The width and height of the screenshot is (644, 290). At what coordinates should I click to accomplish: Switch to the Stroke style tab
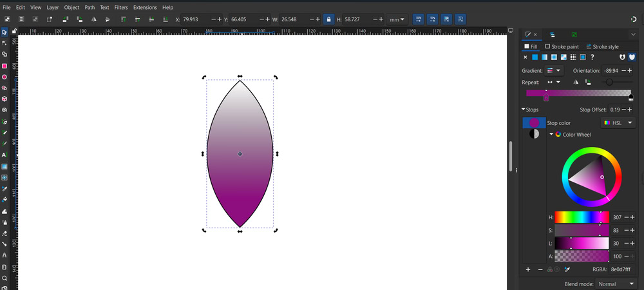pyautogui.click(x=602, y=46)
